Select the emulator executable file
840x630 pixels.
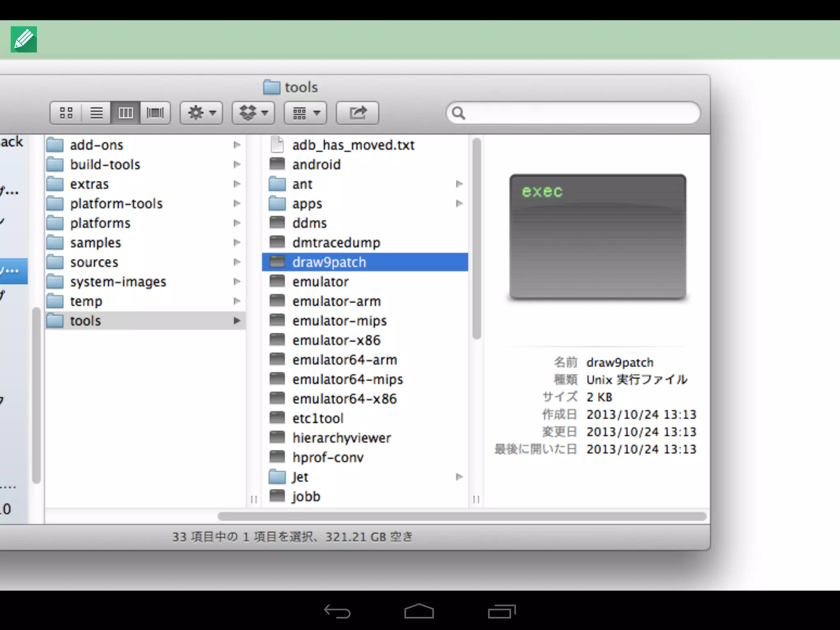click(x=320, y=282)
